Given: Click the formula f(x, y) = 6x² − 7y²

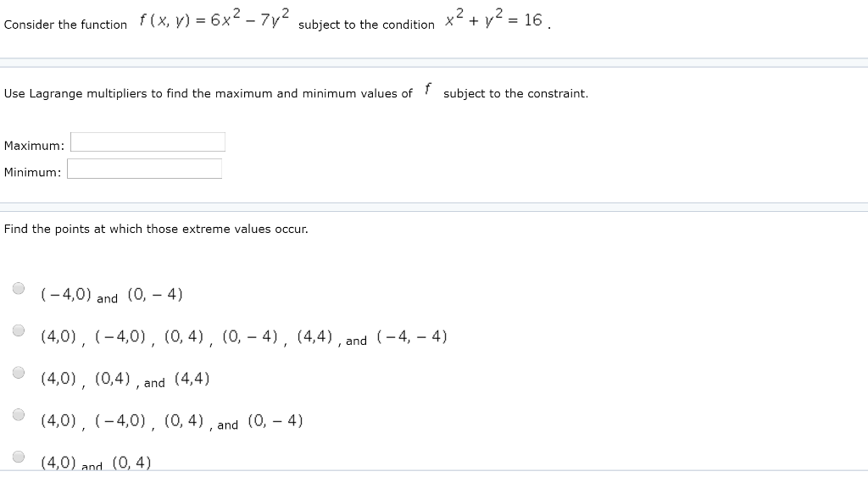Looking at the screenshot, I should (x=214, y=19).
